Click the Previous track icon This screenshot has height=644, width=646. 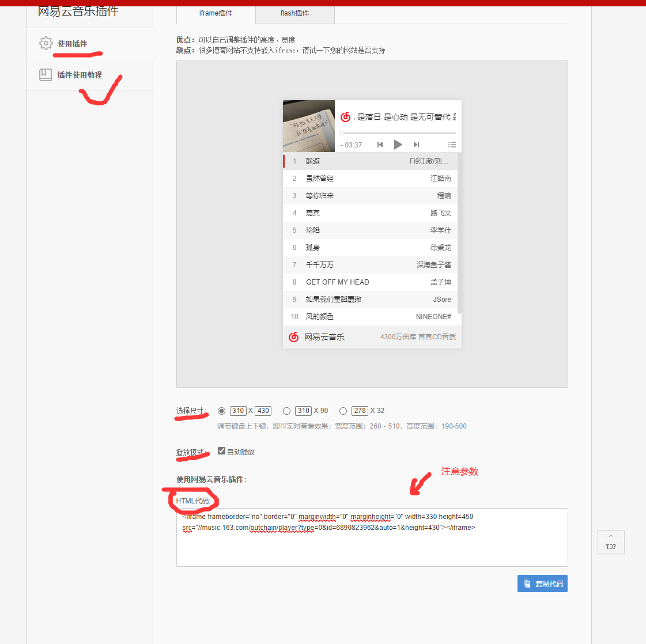click(x=380, y=145)
